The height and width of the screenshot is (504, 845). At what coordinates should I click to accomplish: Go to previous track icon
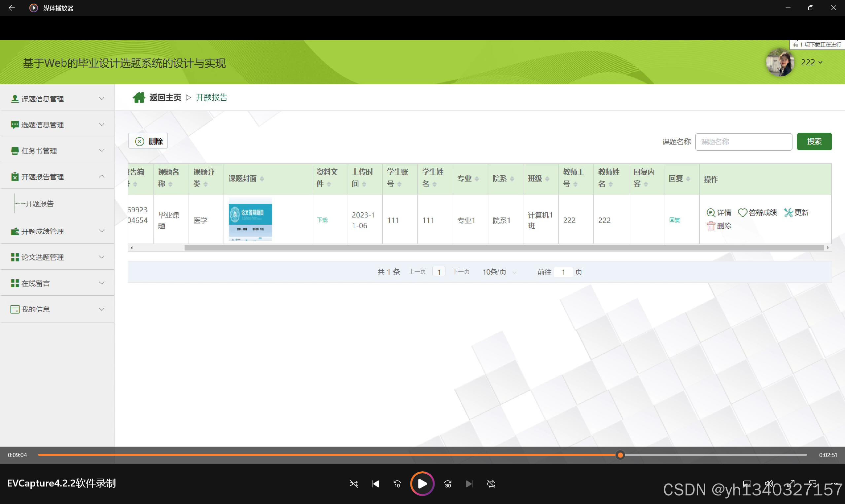pos(375,484)
